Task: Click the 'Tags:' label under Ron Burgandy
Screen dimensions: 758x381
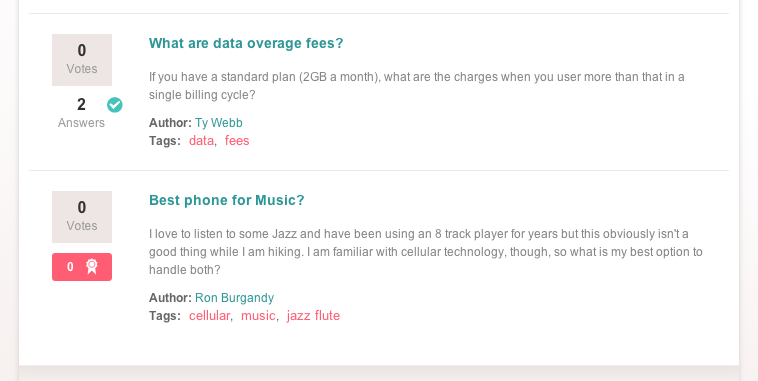Action: point(165,316)
